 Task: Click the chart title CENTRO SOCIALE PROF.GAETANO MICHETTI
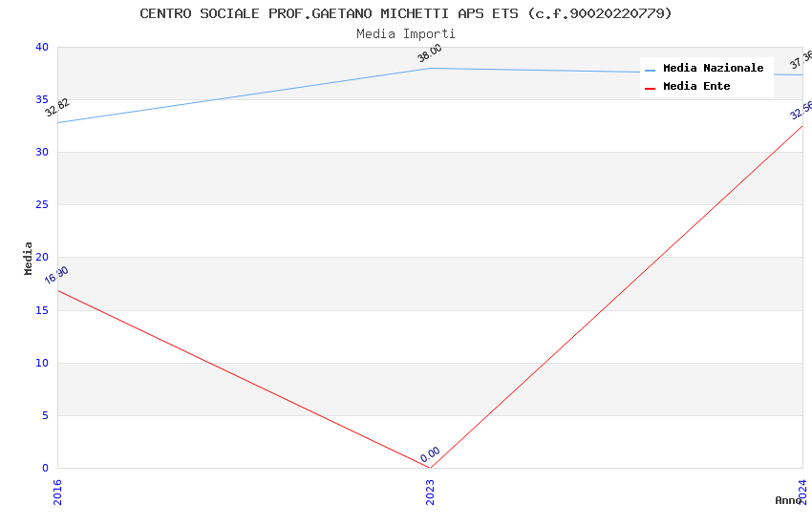pos(405,13)
